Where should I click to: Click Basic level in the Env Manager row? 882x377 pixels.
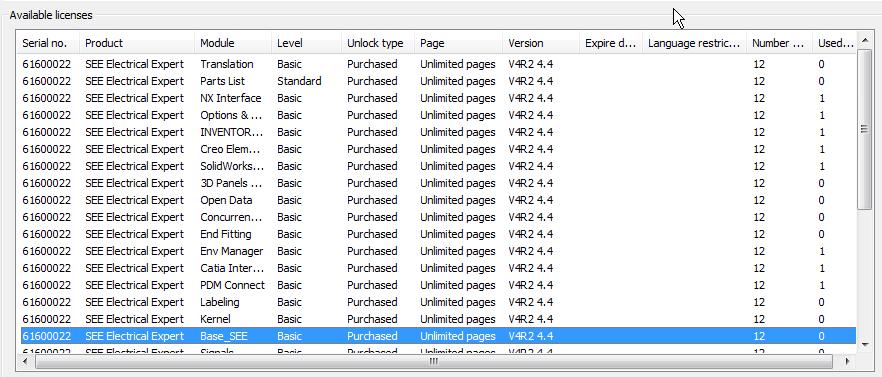pyautogui.click(x=289, y=251)
